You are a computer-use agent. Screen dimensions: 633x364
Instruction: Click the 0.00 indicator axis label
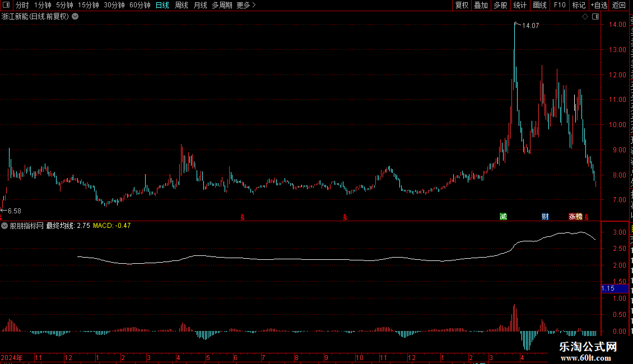(620, 332)
